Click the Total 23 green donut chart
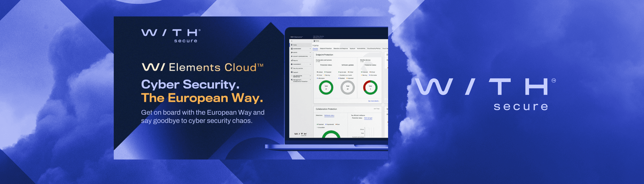 [326, 87]
